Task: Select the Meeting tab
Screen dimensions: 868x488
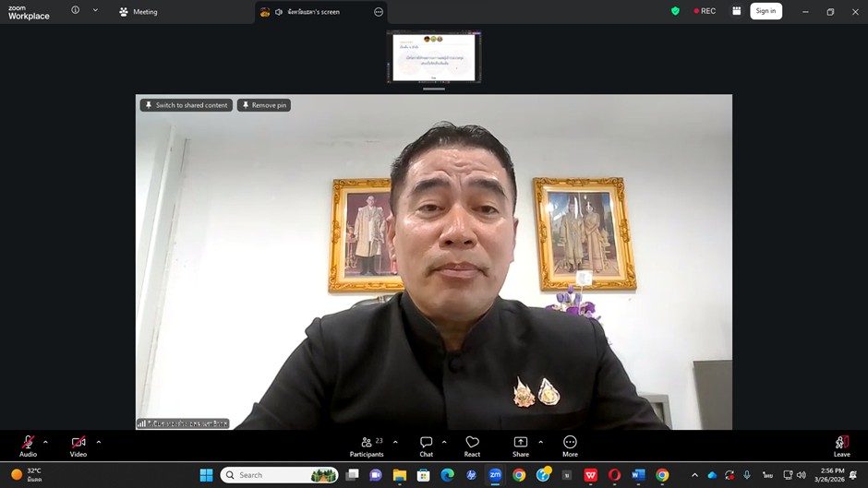Action: [x=139, y=12]
